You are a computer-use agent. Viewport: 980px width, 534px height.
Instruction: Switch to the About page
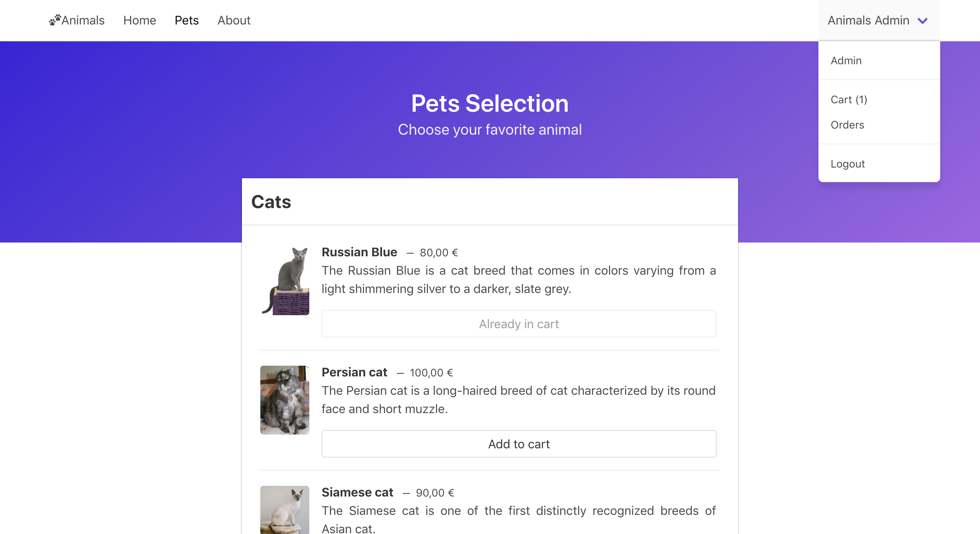tap(234, 20)
